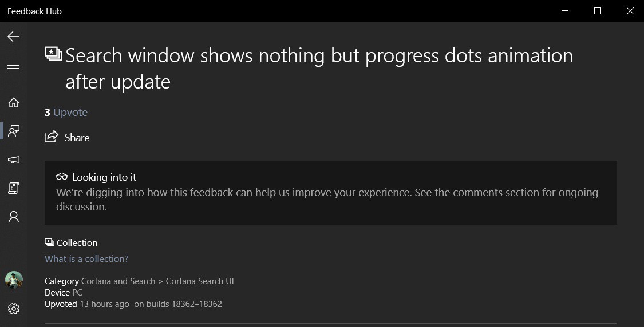Maximize the Feedback Hub window
Screen dimensions: 644x327
pyautogui.click(x=598, y=11)
